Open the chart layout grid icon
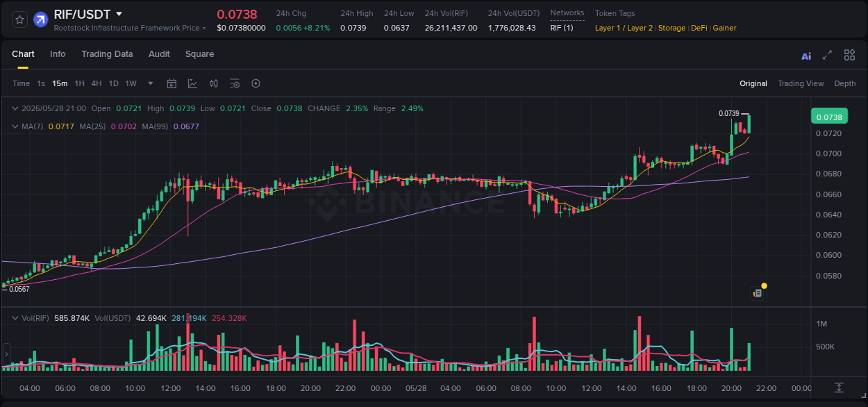Viewport: 868px width, 407px height. pyautogui.click(x=849, y=55)
